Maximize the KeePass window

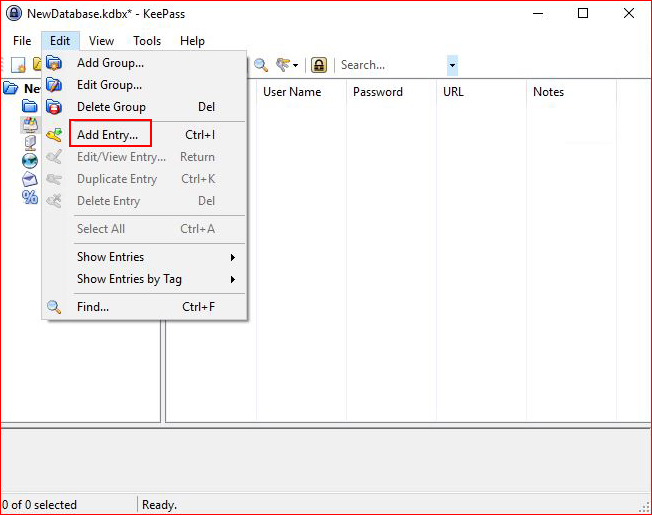click(x=583, y=13)
